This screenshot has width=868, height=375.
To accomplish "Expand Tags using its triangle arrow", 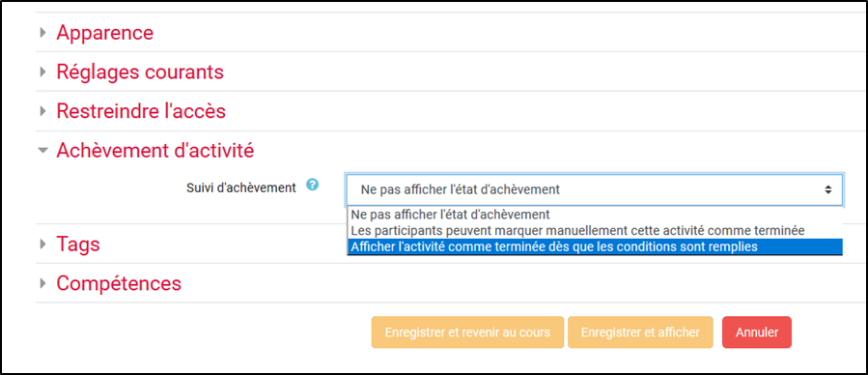I will click(42, 244).
